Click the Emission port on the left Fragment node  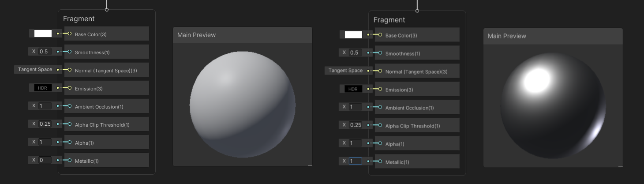click(70, 88)
